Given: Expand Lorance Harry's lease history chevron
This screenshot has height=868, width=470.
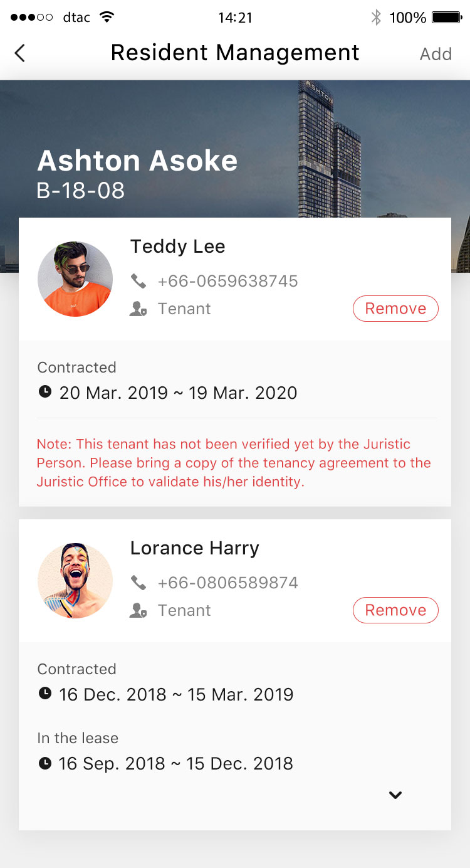Looking at the screenshot, I should pos(395,795).
